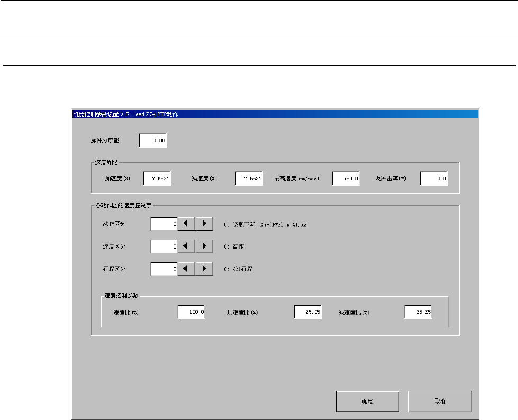Click the 取消 button
The width and height of the screenshot is (518, 420).
[440, 401]
